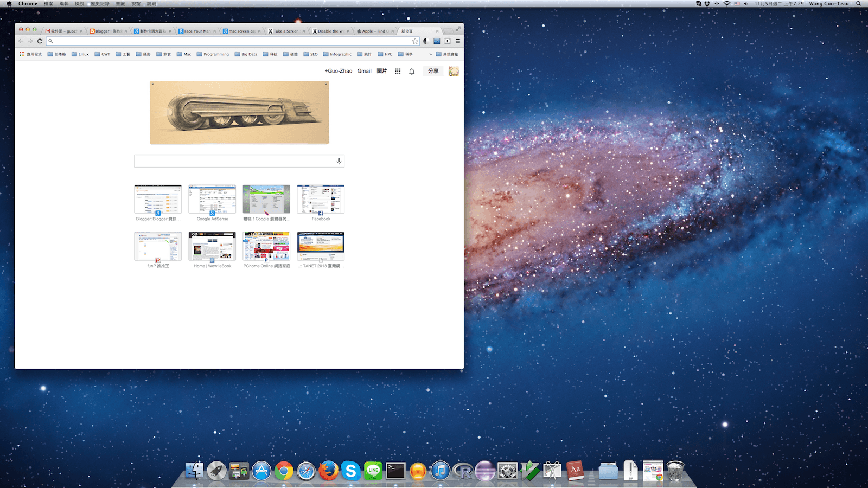Bookmark this page with the star icon
Screen dimensions: 868x488
click(415, 41)
